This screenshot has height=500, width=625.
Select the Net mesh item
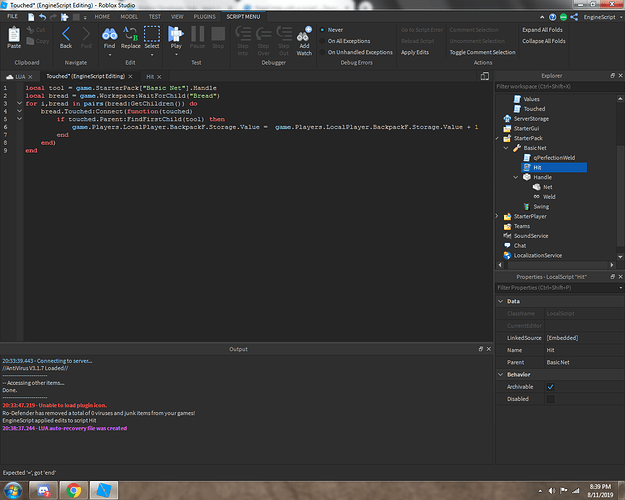click(x=547, y=187)
